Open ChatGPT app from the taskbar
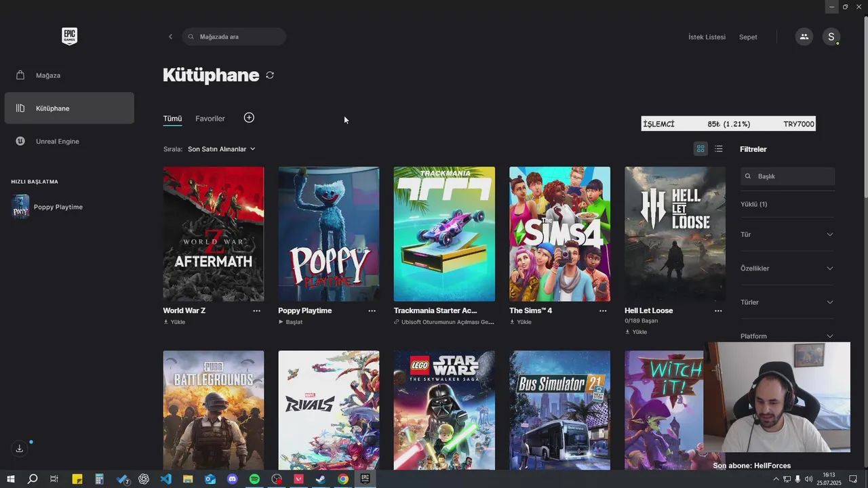 coord(144,479)
